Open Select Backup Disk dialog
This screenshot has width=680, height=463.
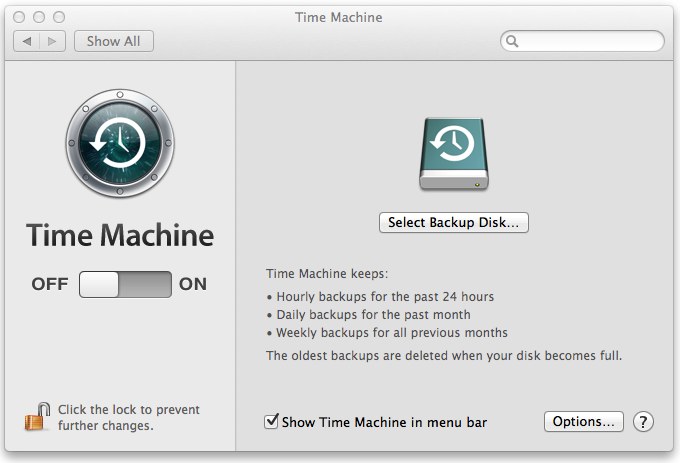coord(454,222)
